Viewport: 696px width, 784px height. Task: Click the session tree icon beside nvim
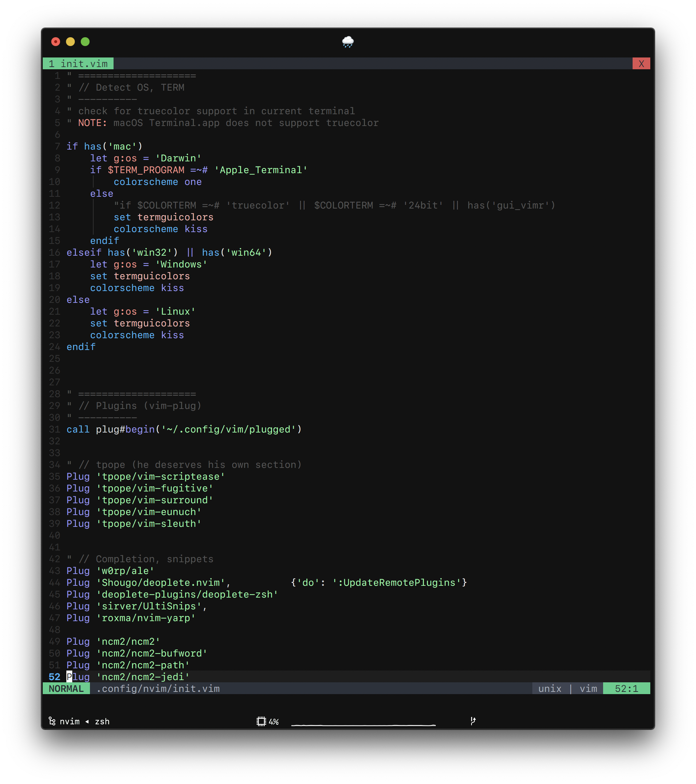coord(52,721)
